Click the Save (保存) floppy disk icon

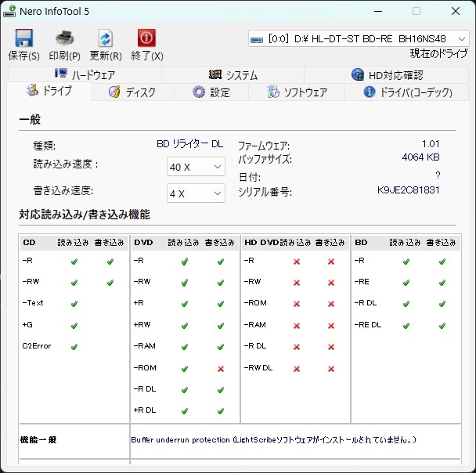pos(23,38)
